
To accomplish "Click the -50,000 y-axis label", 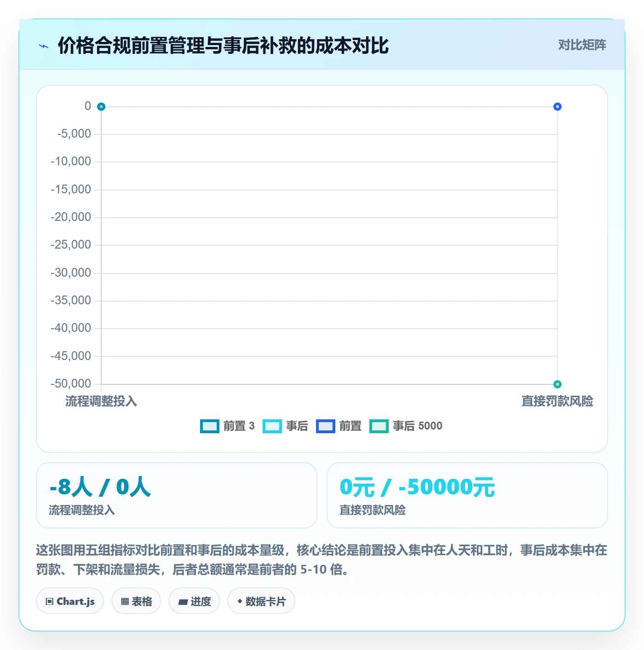I will pyautogui.click(x=71, y=383).
